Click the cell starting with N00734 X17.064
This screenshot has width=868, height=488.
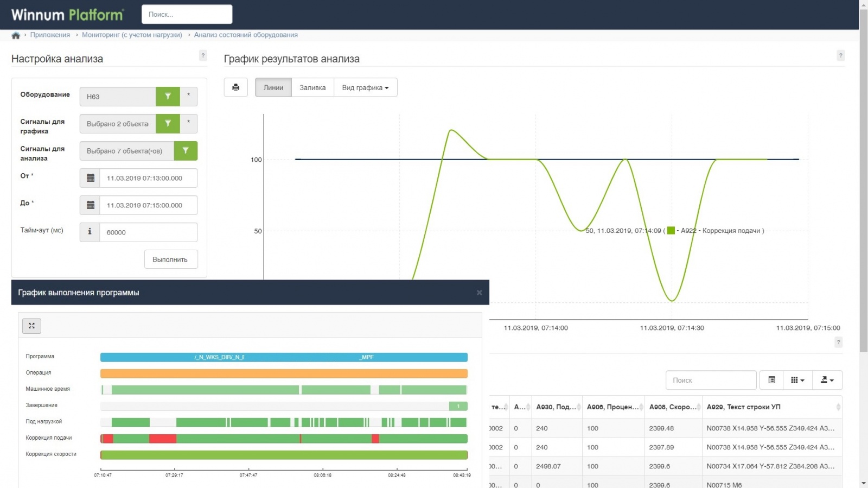coord(771,466)
